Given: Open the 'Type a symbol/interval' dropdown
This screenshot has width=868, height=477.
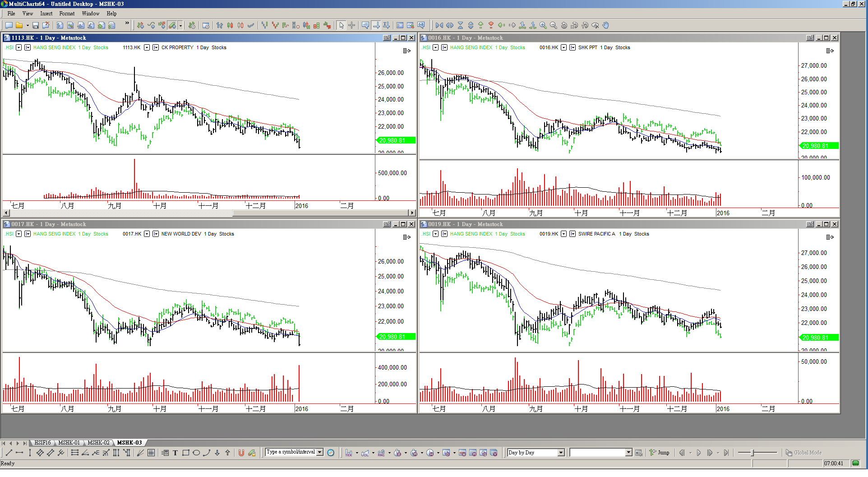Looking at the screenshot, I should pyautogui.click(x=320, y=452).
